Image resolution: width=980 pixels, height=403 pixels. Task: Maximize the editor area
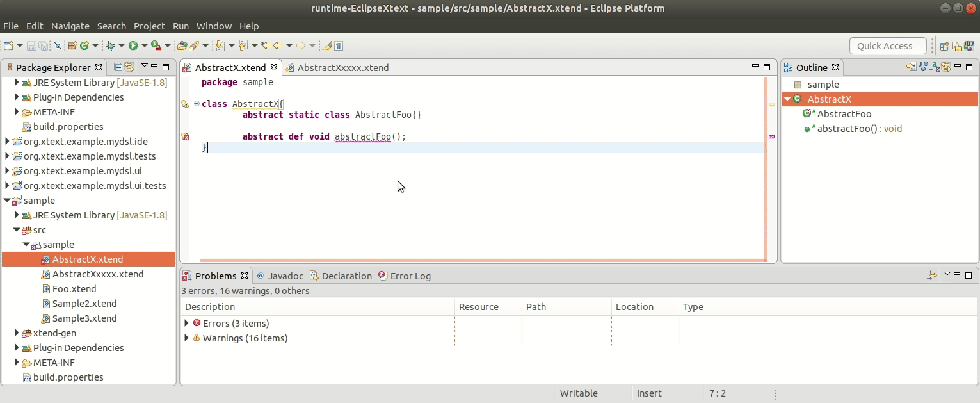click(767, 67)
